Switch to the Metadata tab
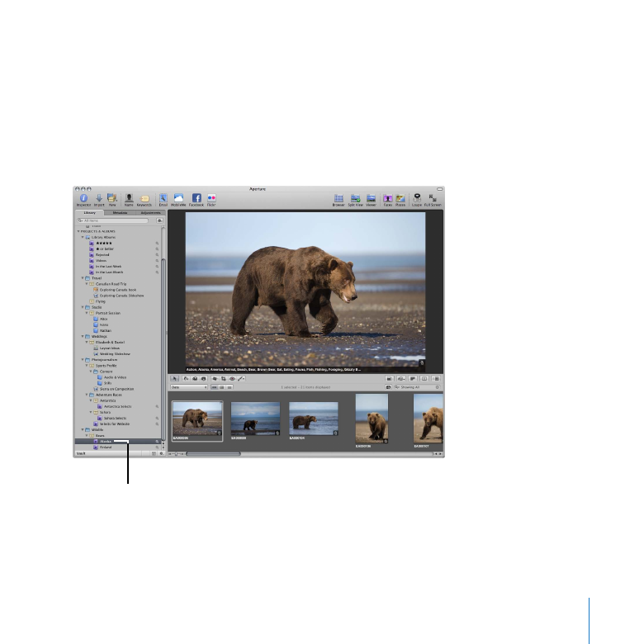The height and width of the screenshot is (644, 644). tap(120, 213)
